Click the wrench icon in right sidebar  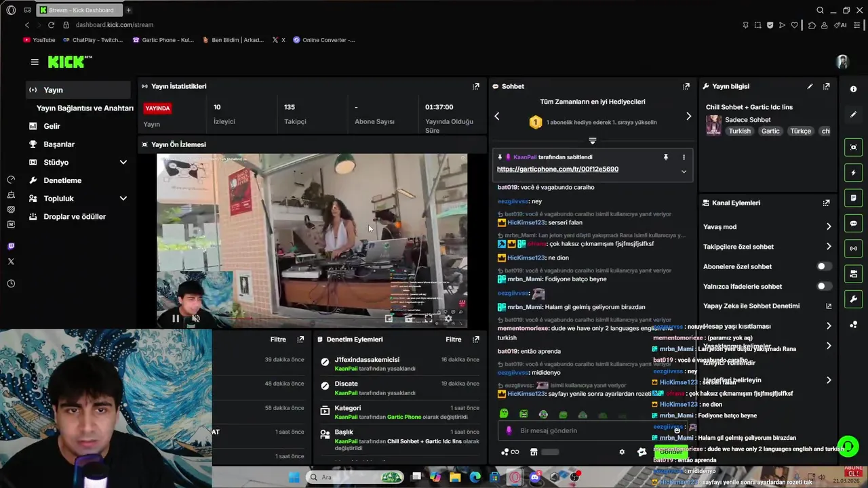click(853, 299)
